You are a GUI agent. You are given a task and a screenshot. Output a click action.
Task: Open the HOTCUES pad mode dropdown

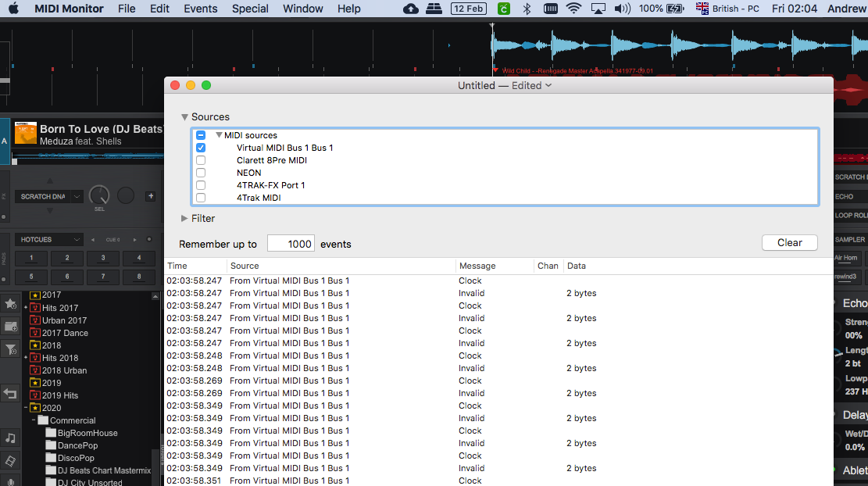pyautogui.click(x=48, y=240)
